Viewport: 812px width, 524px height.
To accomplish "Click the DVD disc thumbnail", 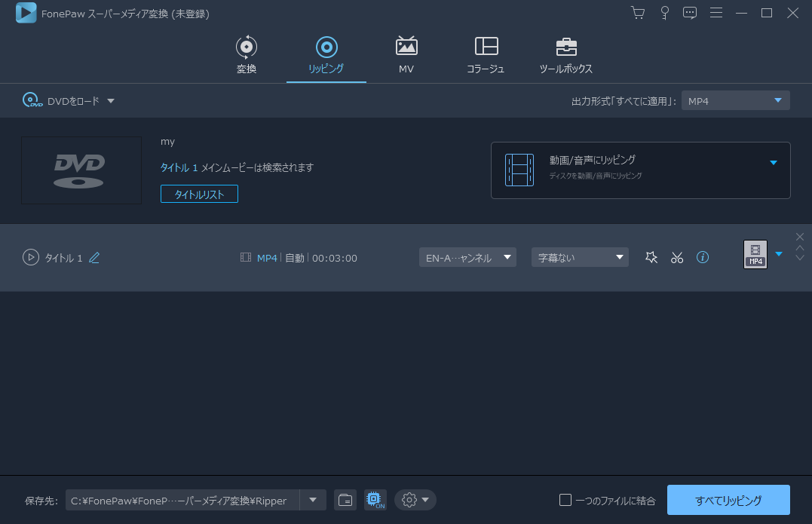I will coord(81,170).
